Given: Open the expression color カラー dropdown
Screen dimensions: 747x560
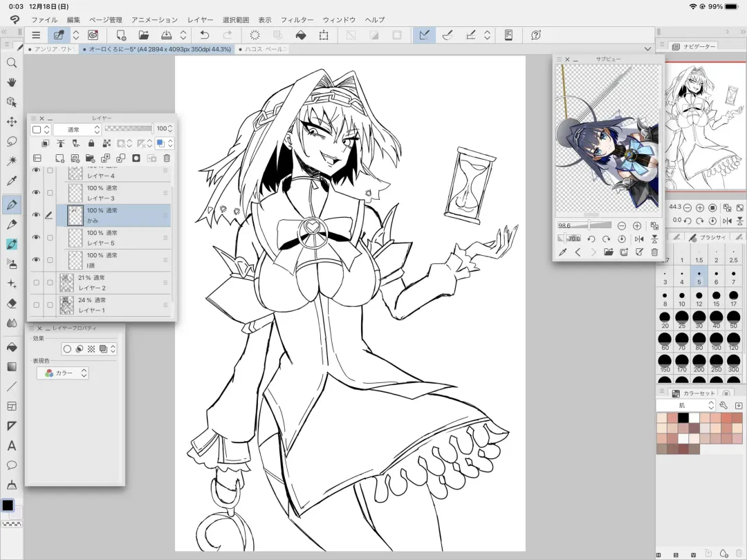Looking at the screenshot, I should [63, 373].
